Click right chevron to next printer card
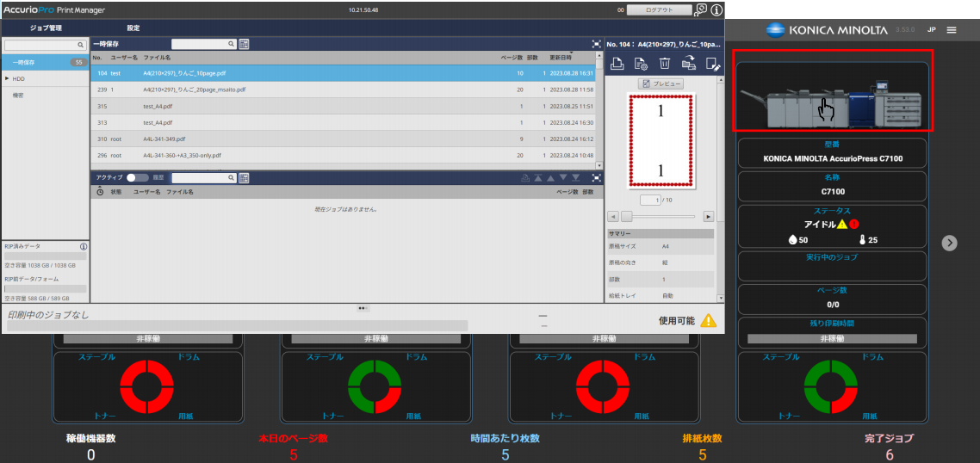The height and width of the screenshot is (463, 980). [949, 243]
